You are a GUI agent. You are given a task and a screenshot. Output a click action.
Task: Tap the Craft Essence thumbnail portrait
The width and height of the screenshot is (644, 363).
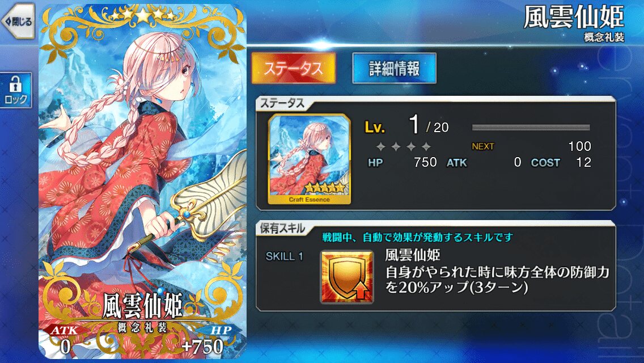(310, 159)
